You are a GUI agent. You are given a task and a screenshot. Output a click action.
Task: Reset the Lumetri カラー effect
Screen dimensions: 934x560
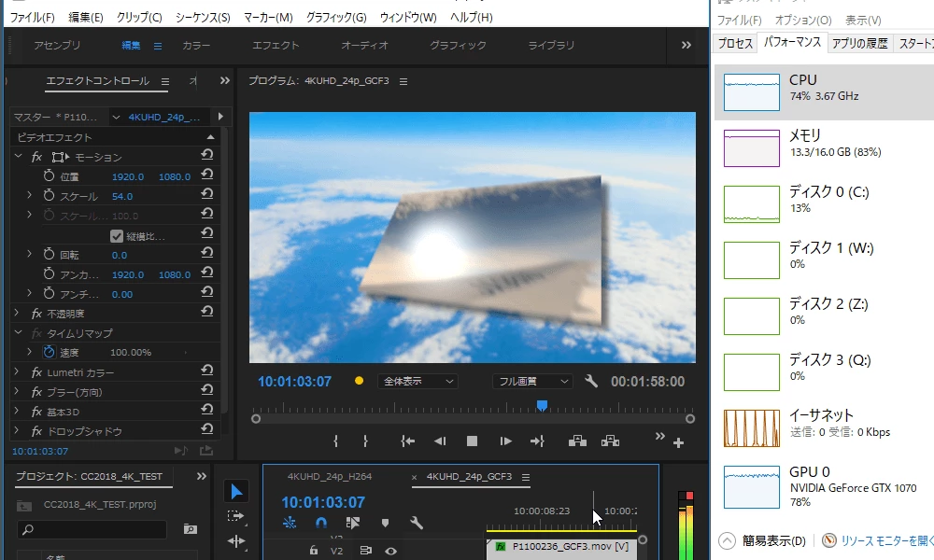click(x=206, y=371)
